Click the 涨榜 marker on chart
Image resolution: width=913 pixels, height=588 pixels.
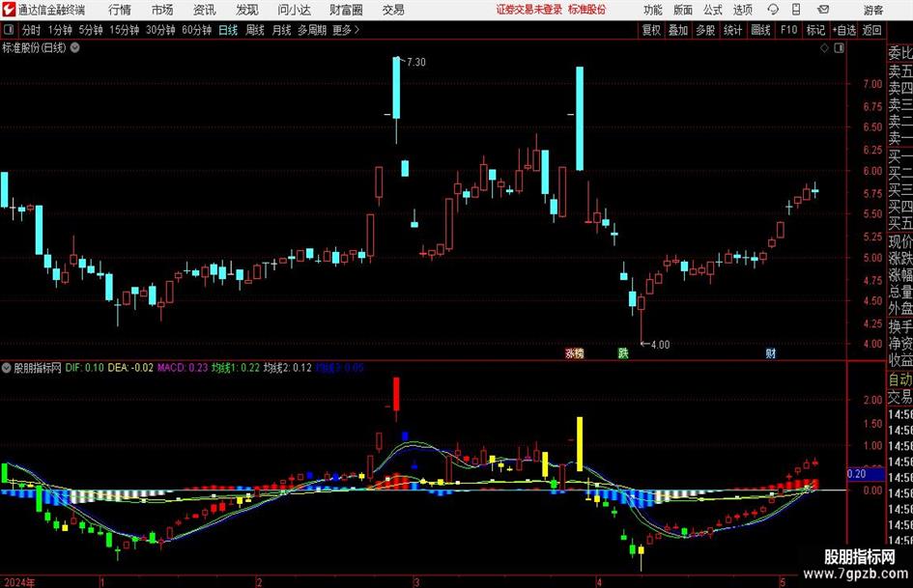click(x=575, y=352)
